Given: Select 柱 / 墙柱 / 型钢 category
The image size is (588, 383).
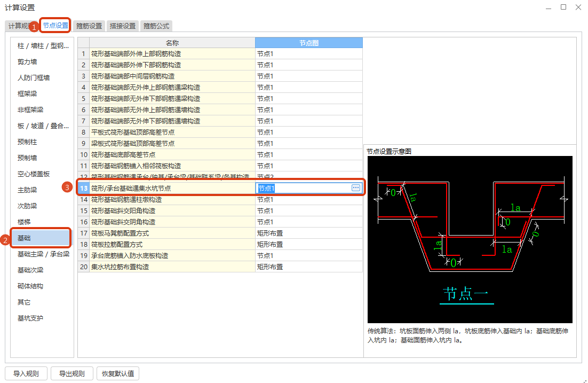Looking at the screenshot, I should (42, 46).
